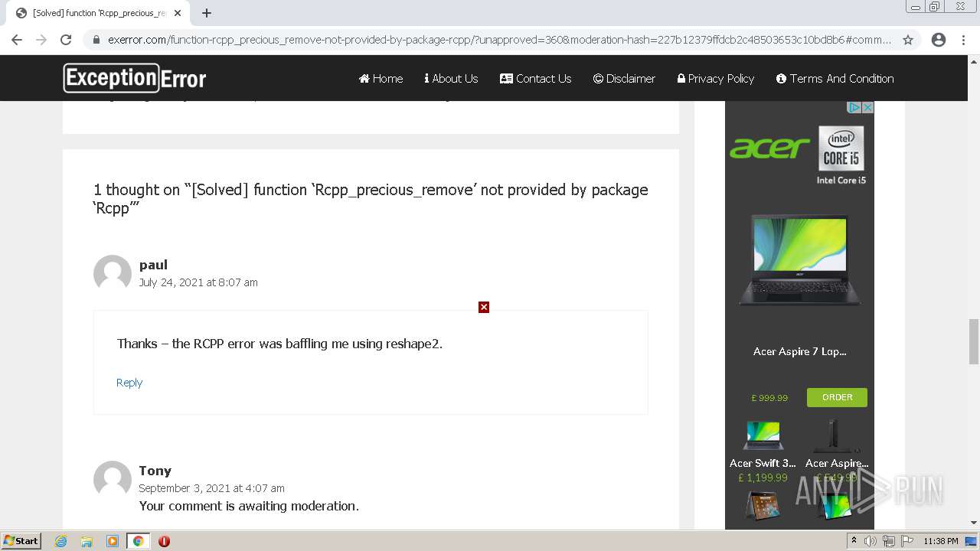Image resolution: width=980 pixels, height=551 pixels.
Task: Click the '1 thought on' comments heading
Action: point(371,198)
